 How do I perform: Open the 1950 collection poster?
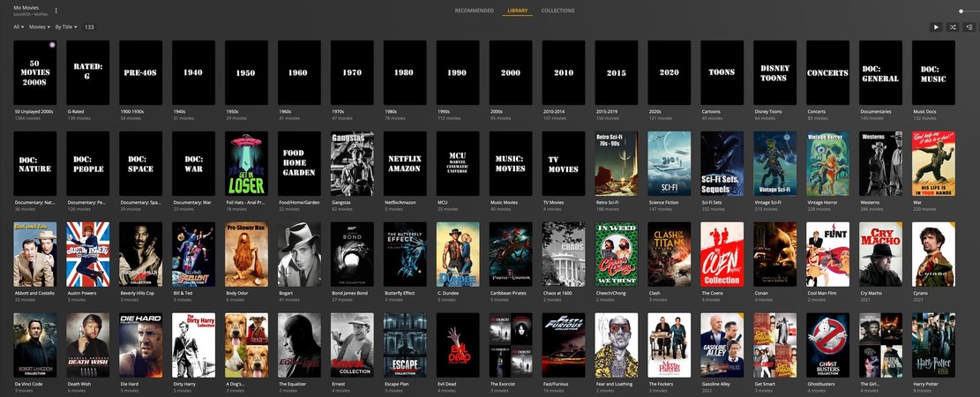click(246, 72)
